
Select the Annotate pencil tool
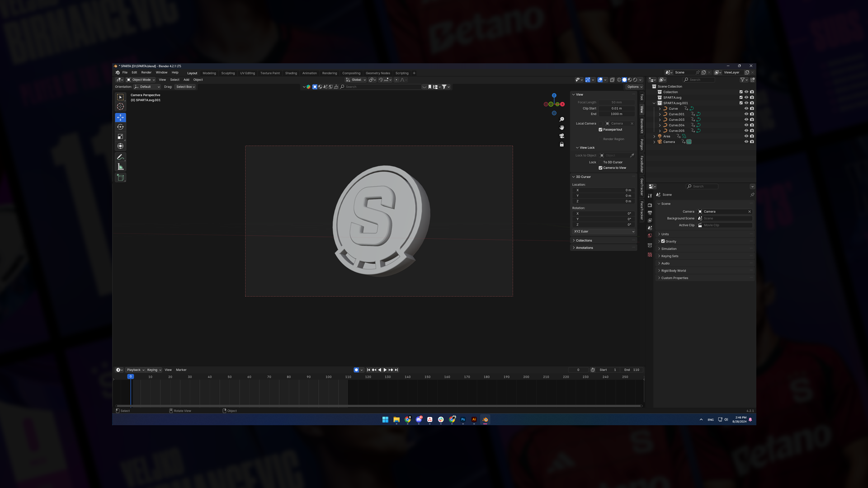click(x=120, y=157)
